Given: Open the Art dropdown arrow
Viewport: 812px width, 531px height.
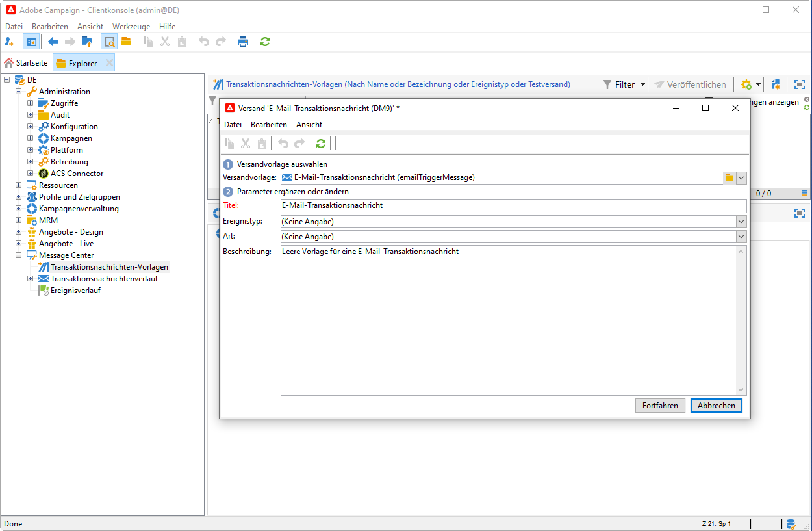Looking at the screenshot, I should pyautogui.click(x=741, y=237).
